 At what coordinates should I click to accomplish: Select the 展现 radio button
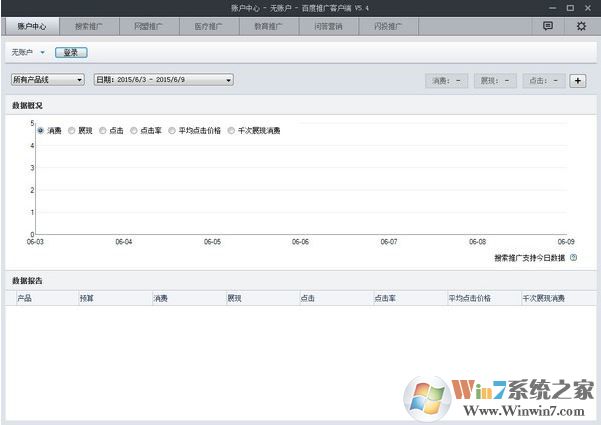(72, 130)
